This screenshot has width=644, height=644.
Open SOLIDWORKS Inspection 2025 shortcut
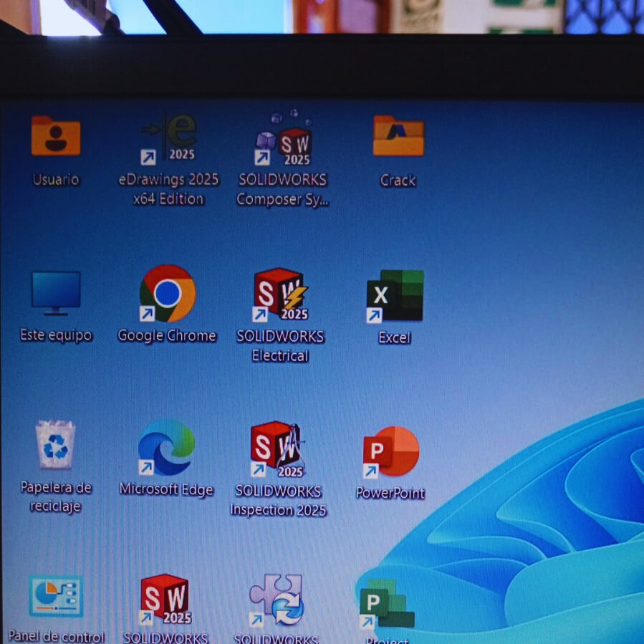(x=278, y=450)
